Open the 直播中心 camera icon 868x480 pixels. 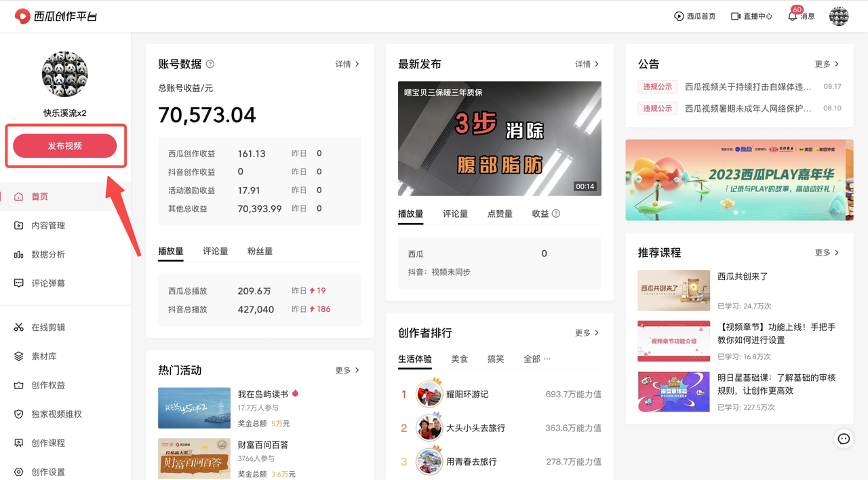point(736,16)
